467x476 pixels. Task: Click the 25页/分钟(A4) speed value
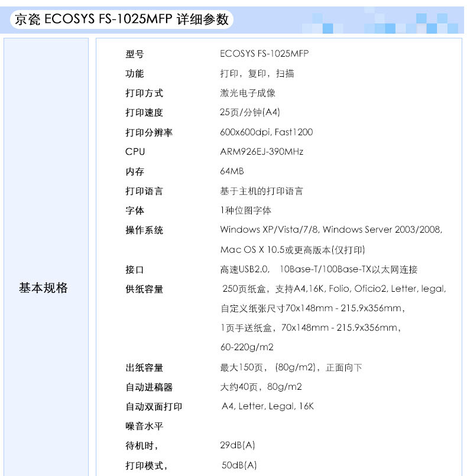(250, 113)
